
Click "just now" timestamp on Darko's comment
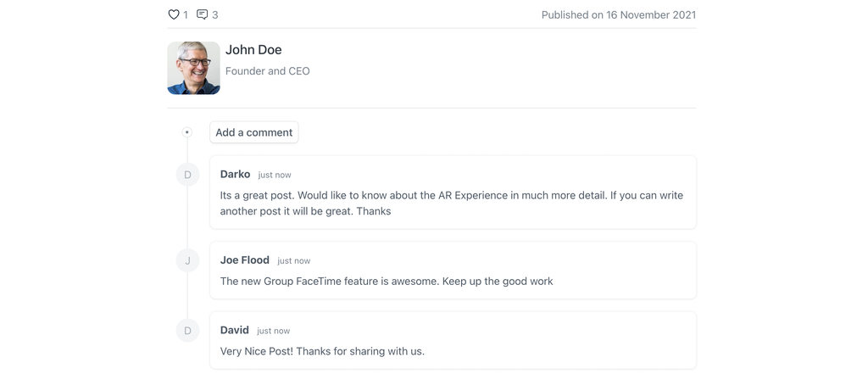coord(275,175)
